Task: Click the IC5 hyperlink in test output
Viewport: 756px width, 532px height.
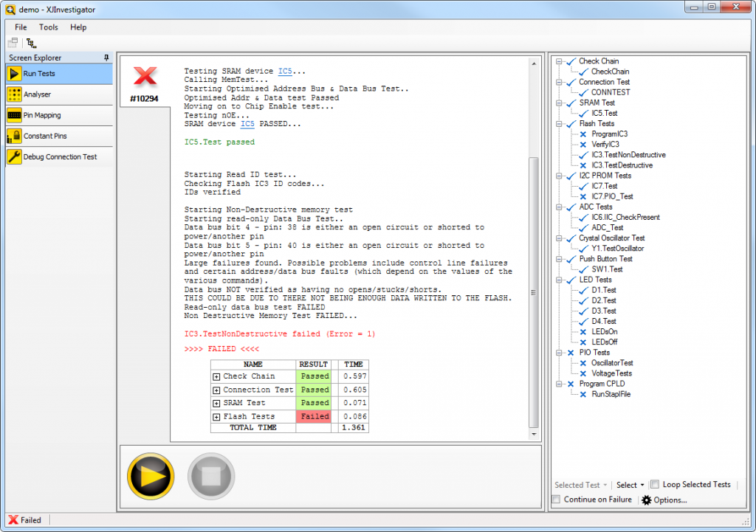Action: pyautogui.click(x=285, y=71)
